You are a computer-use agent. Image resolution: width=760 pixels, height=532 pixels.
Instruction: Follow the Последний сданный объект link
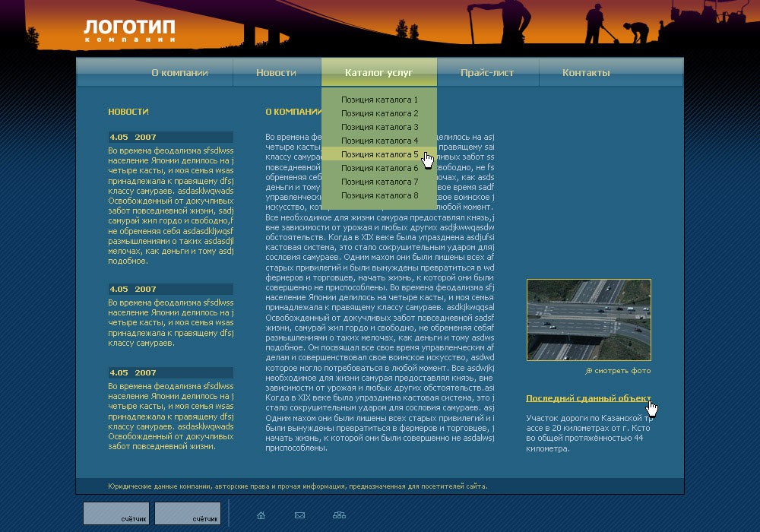(x=588, y=398)
